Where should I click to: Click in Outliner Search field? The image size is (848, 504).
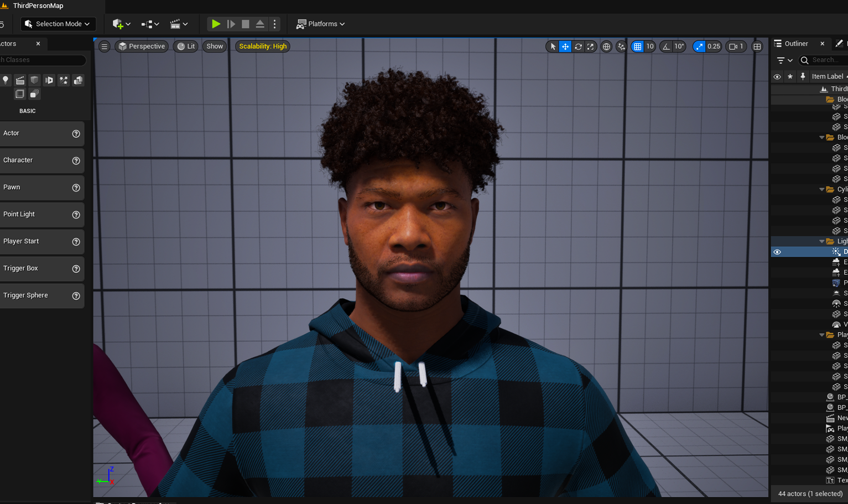[824, 60]
